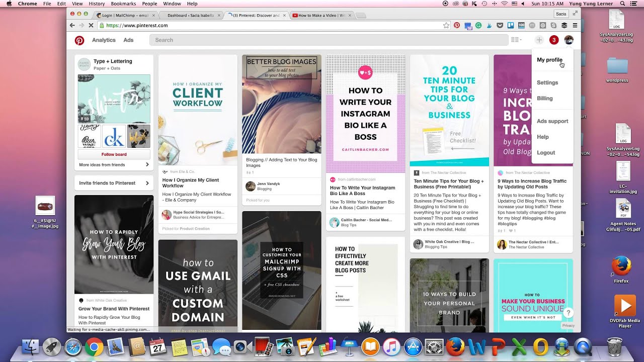644x362 pixels.
Task: Click the Follow board button
Action: [114, 154]
